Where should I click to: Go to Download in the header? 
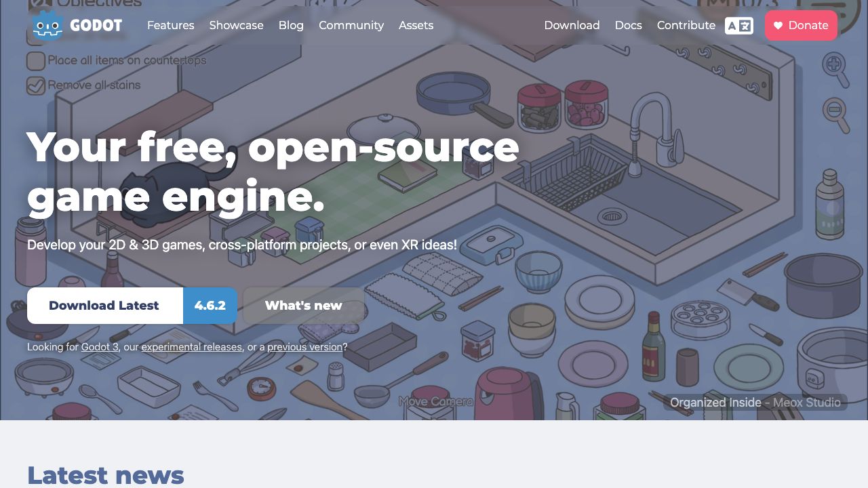pos(572,25)
